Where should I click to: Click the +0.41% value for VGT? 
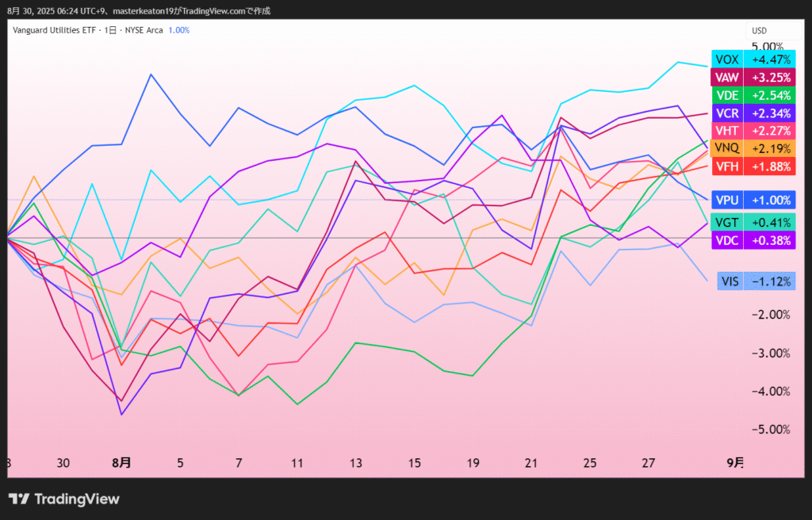point(770,223)
